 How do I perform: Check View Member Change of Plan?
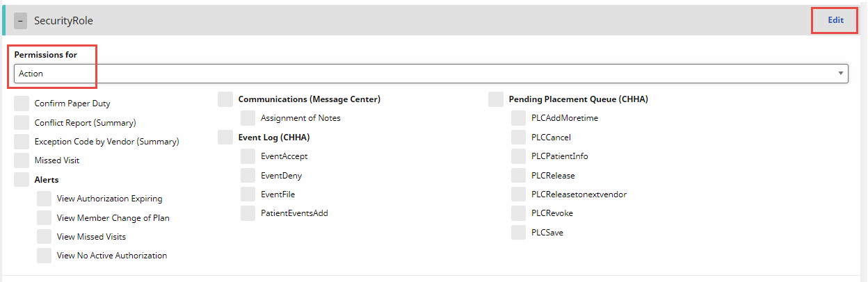pyautogui.click(x=45, y=218)
